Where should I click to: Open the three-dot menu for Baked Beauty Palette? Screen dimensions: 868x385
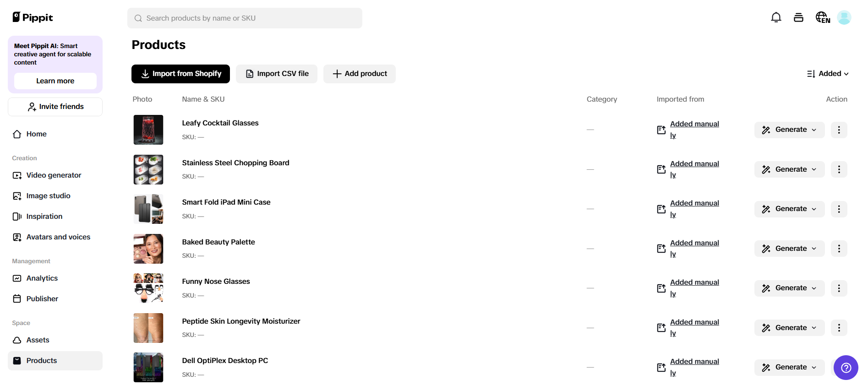(839, 249)
